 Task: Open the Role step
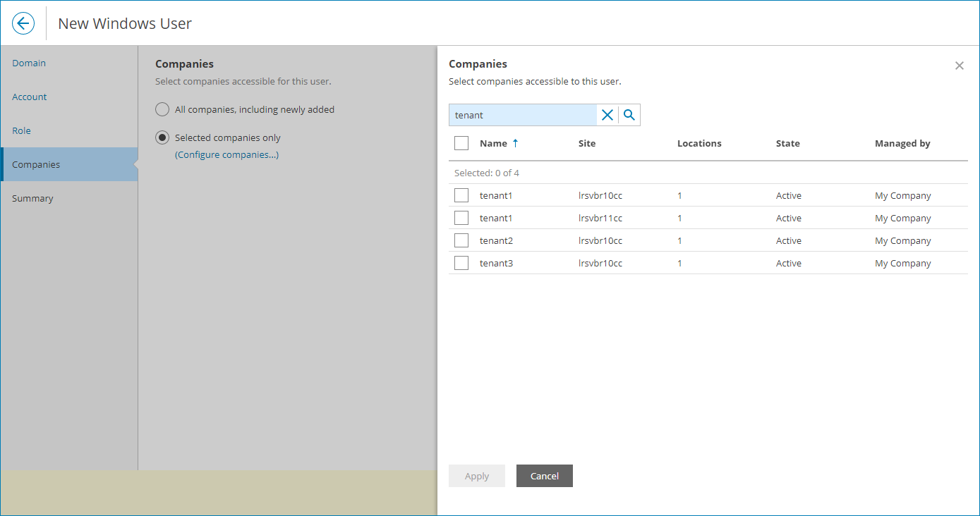21,130
